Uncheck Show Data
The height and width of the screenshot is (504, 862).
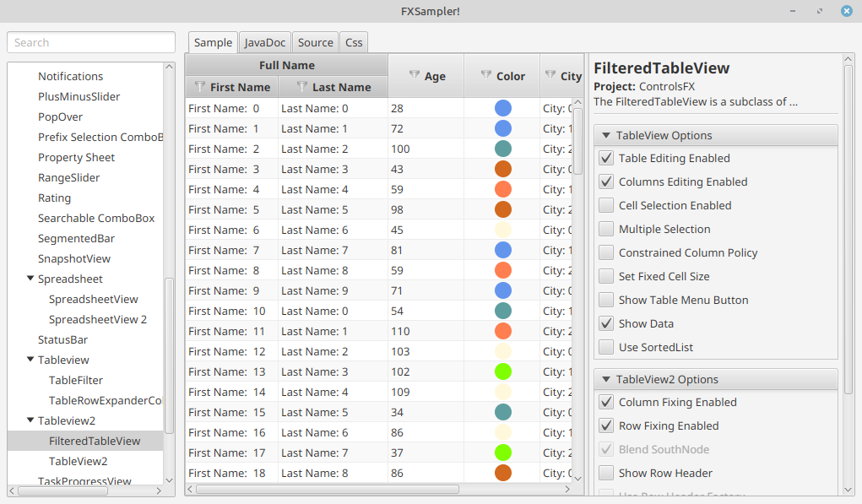tap(605, 323)
